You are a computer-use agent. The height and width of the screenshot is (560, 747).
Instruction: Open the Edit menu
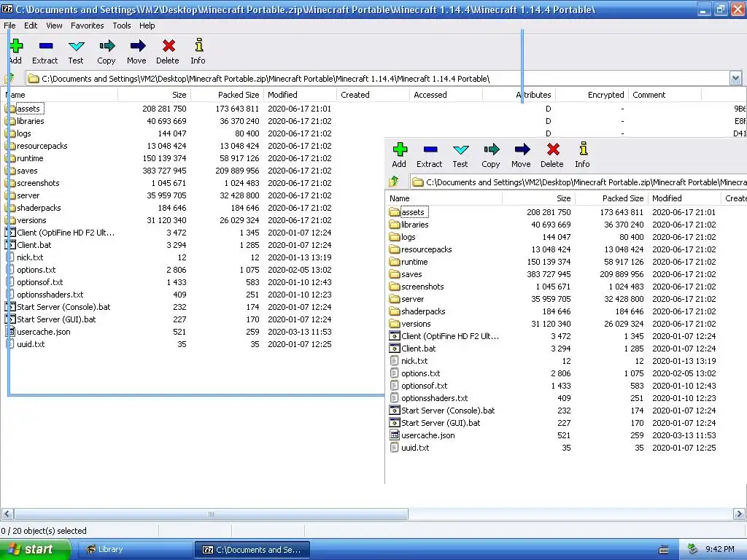click(31, 26)
